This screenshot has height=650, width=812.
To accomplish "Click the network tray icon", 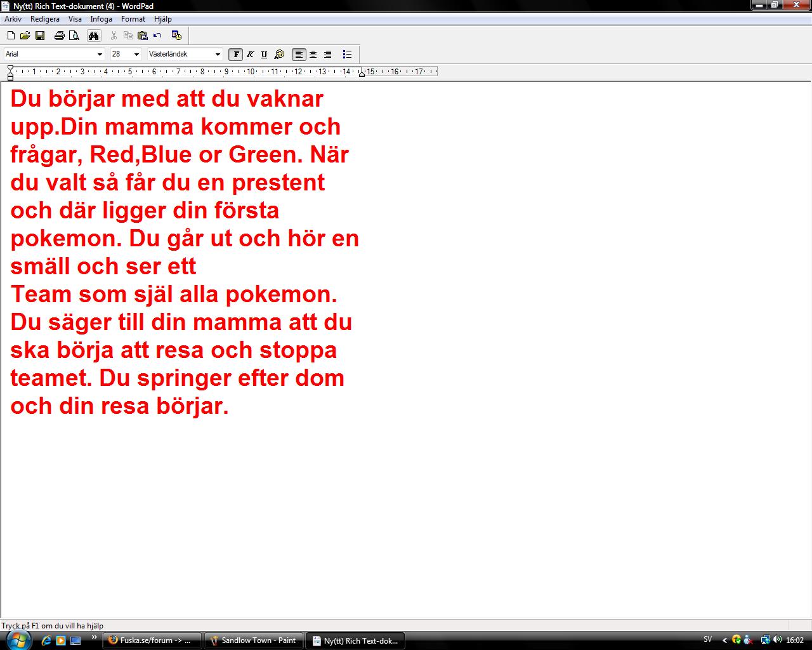I will tap(765, 640).
